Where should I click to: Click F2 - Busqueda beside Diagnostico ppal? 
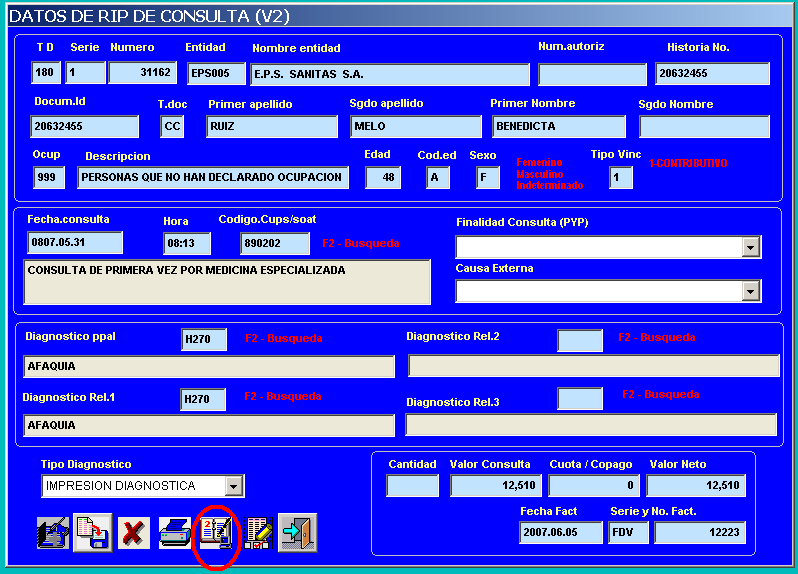(284, 338)
